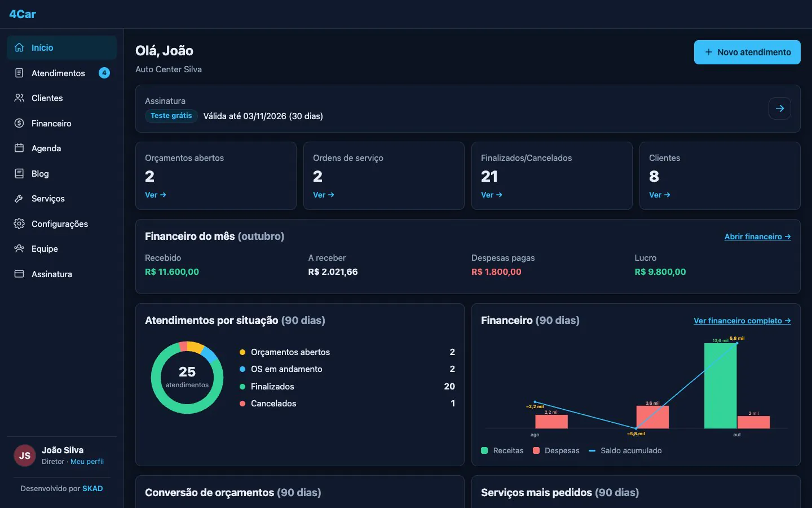Click the Financeiro dollar coin icon
Image resolution: width=812 pixels, height=508 pixels.
coord(19,123)
